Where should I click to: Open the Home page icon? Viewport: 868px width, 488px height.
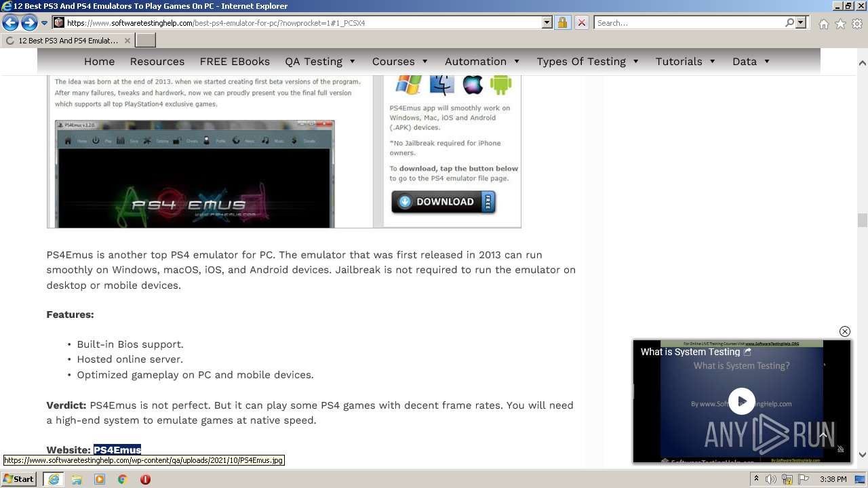tap(823, 23)
